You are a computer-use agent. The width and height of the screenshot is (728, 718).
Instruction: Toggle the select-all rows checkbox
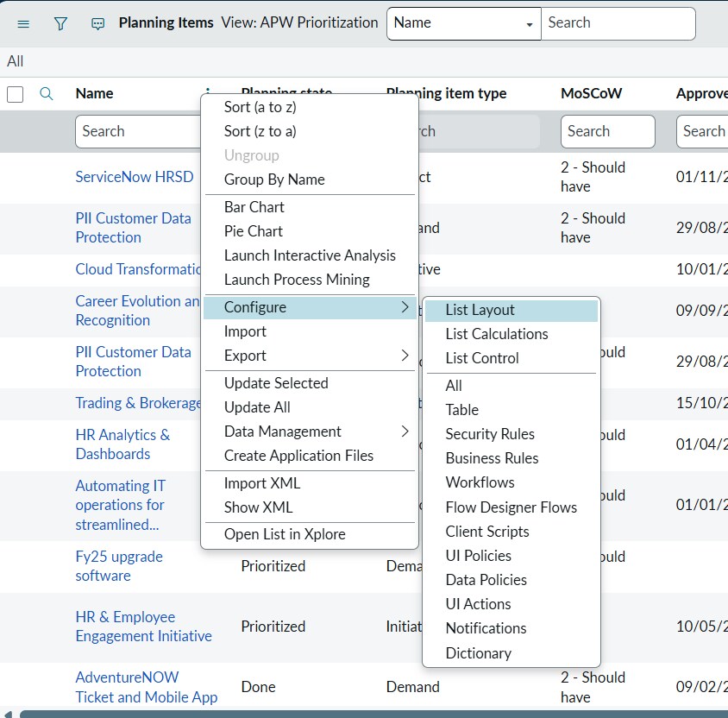[x=15, y=94]
